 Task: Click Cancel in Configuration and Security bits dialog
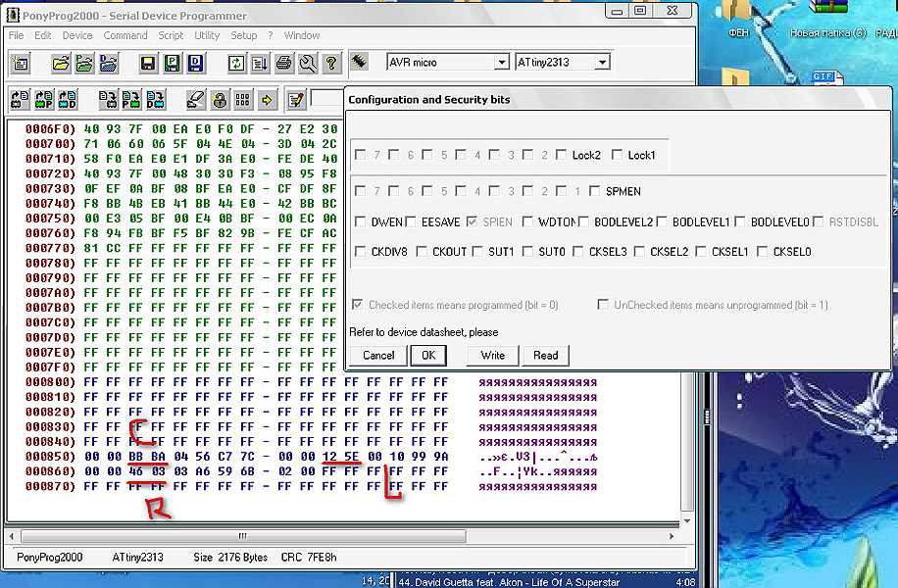(378, 356)
